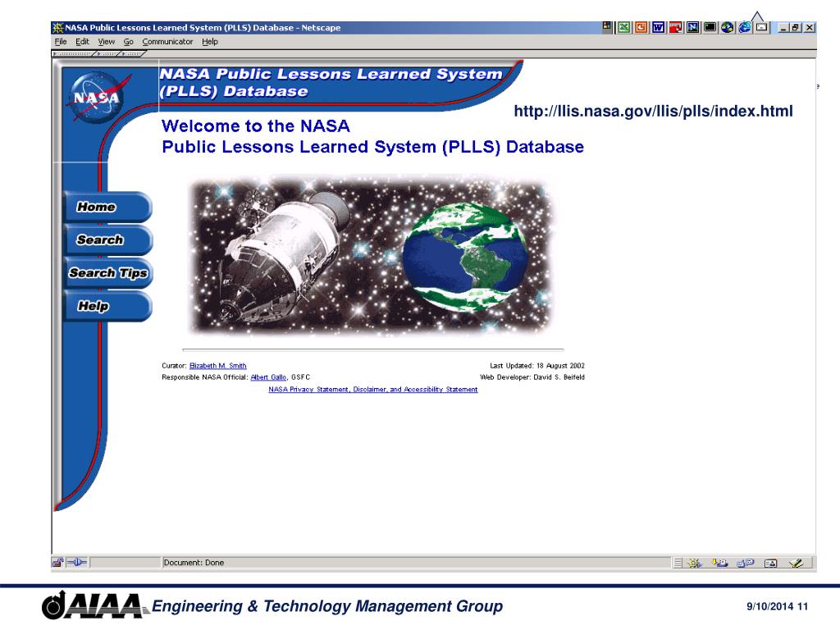The width and height of the screenshot is (840, 630).
Task: Click the globe network shortcut icon
Action: [x=727, y=27]
